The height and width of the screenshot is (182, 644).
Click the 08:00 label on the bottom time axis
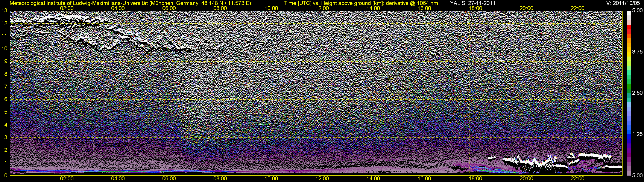tap(220, 179)
